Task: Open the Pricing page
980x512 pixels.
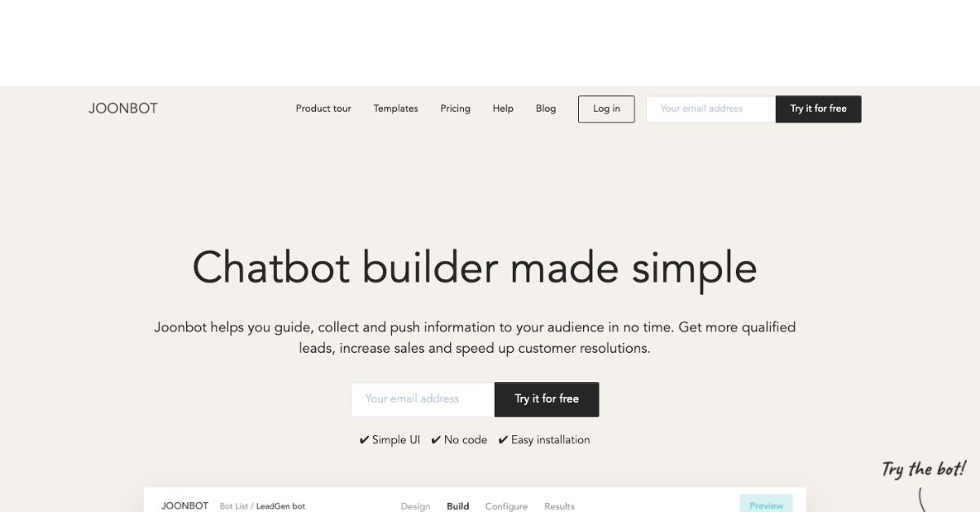Action: click(455, 109)
